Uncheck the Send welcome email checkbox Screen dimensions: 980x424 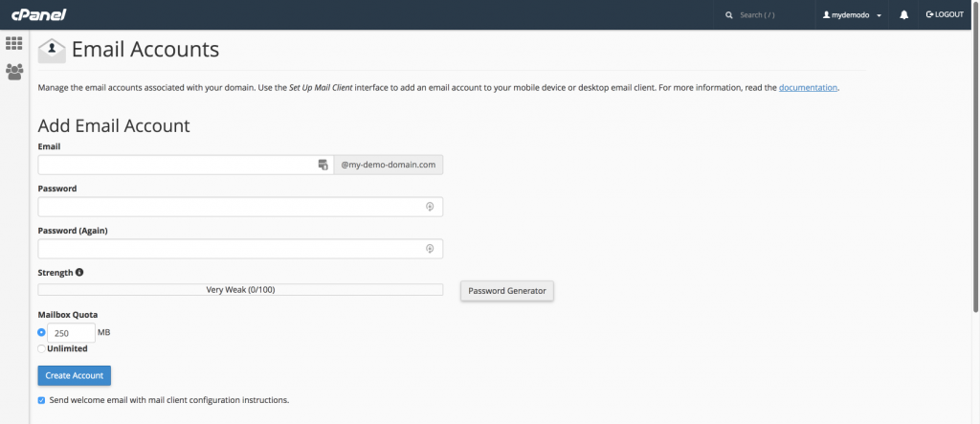coord(41,400)
